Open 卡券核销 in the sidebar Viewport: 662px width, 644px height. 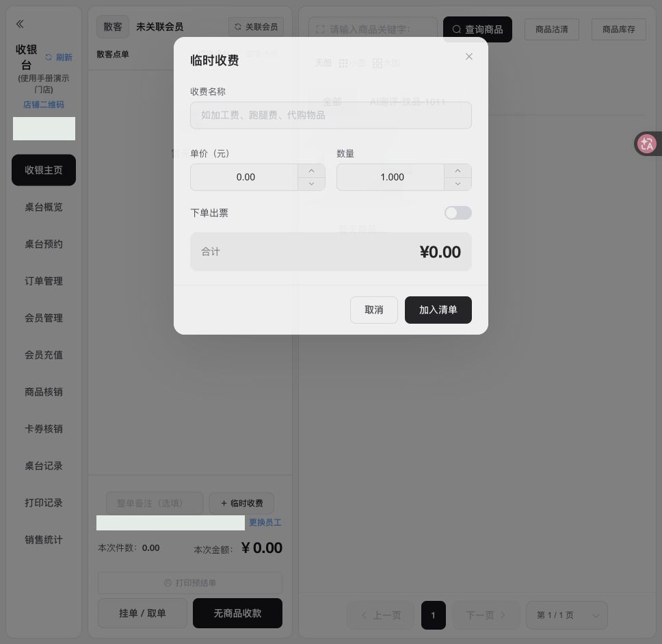click(44, 429)
